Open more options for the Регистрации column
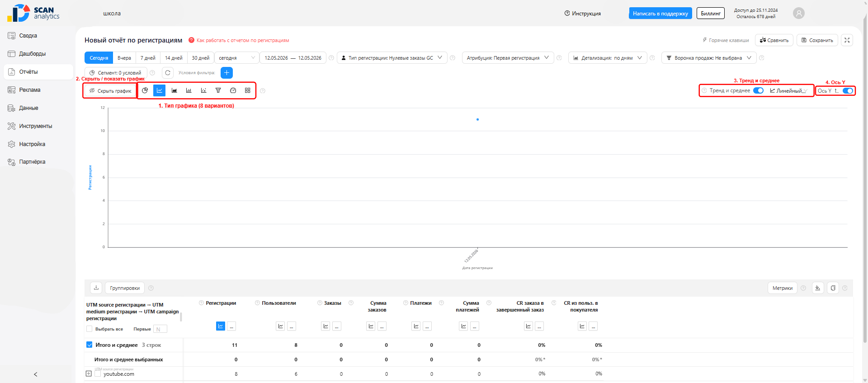This screenshot has height=383, width=868. click(231, 326)
